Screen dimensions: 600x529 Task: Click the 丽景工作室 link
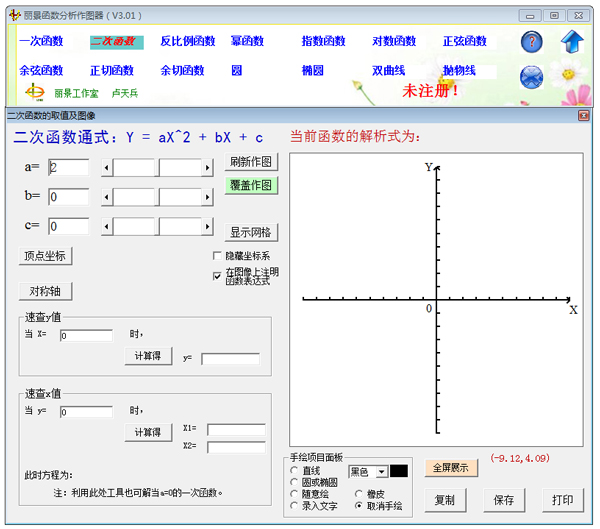[x=76, y=93]
